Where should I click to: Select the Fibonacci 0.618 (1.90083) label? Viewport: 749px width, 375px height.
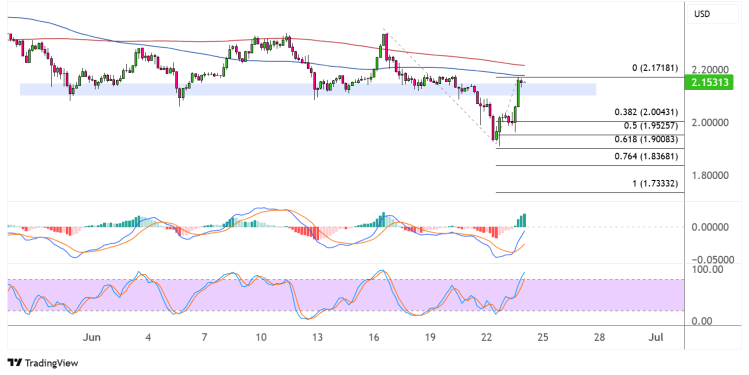pyautogui.click(x=646, y=139)
